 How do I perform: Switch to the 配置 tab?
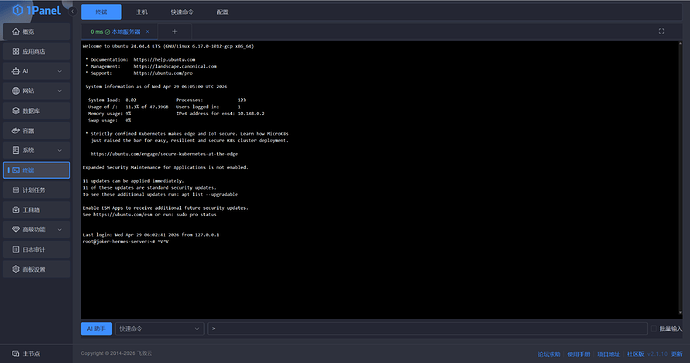223,12
